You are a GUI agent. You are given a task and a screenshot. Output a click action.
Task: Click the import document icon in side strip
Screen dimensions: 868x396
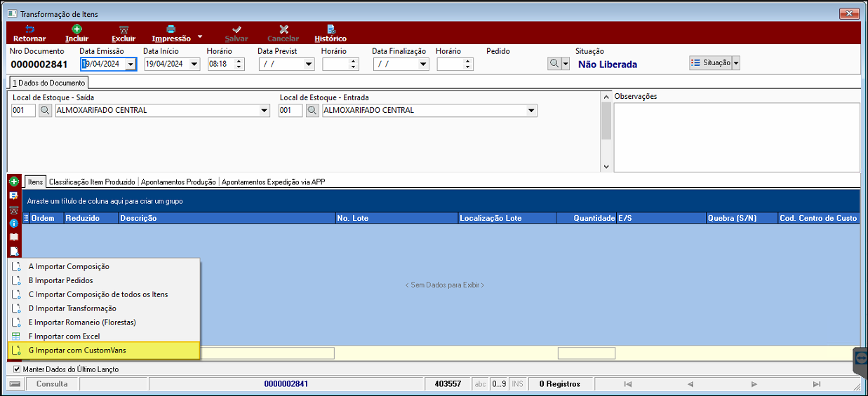13,251
